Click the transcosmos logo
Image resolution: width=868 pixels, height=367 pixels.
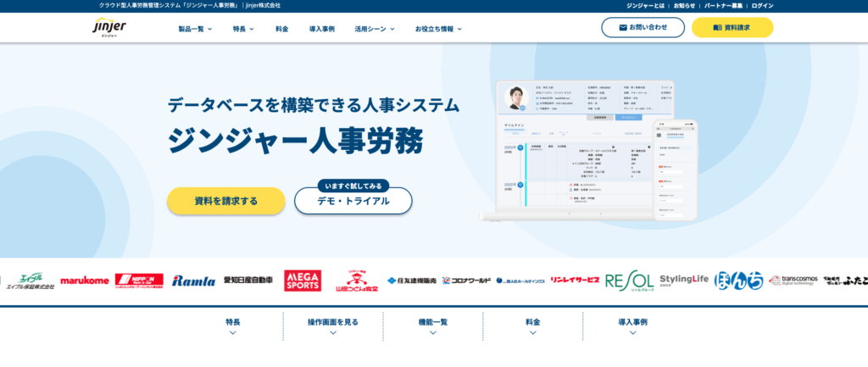click(793, 280)
